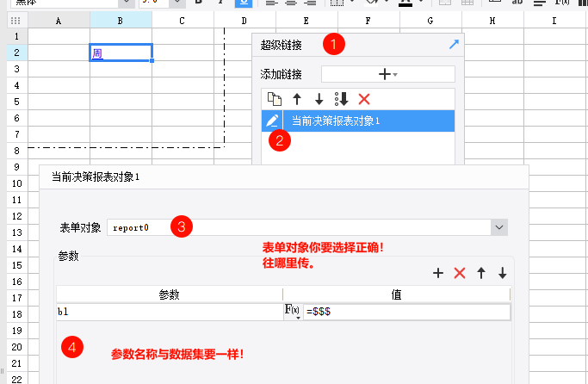
Task: Select column B header
Action: [121, 21]
